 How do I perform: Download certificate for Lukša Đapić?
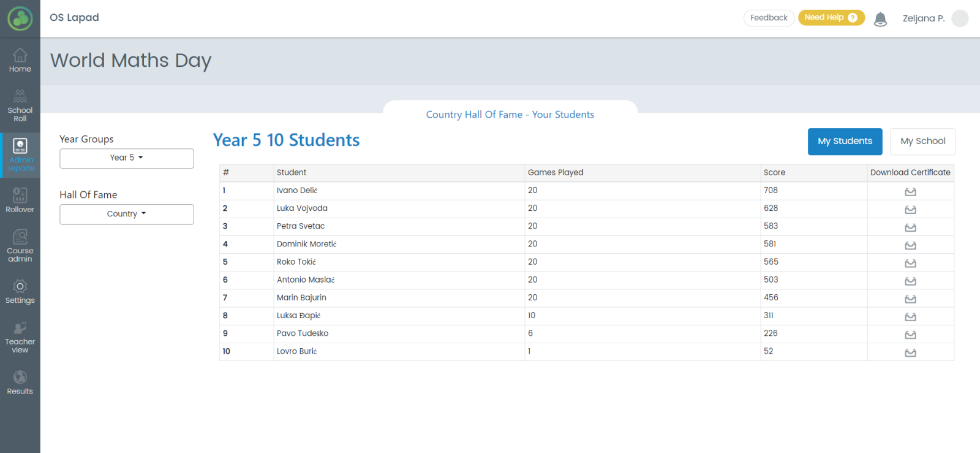910,317
